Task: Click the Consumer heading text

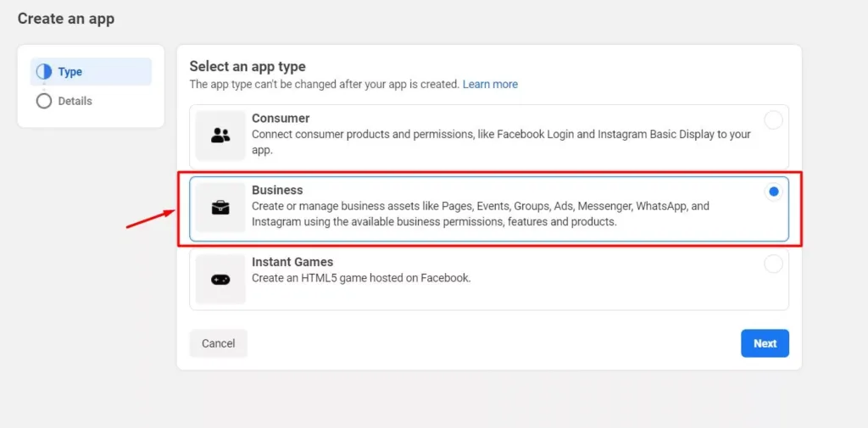Action: tap(281, 119)
